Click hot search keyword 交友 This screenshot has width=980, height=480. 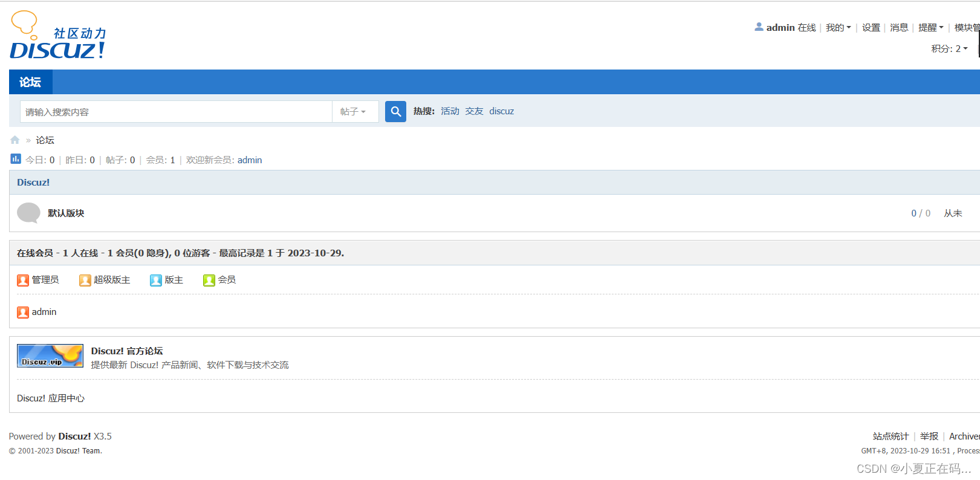point(474,111)
